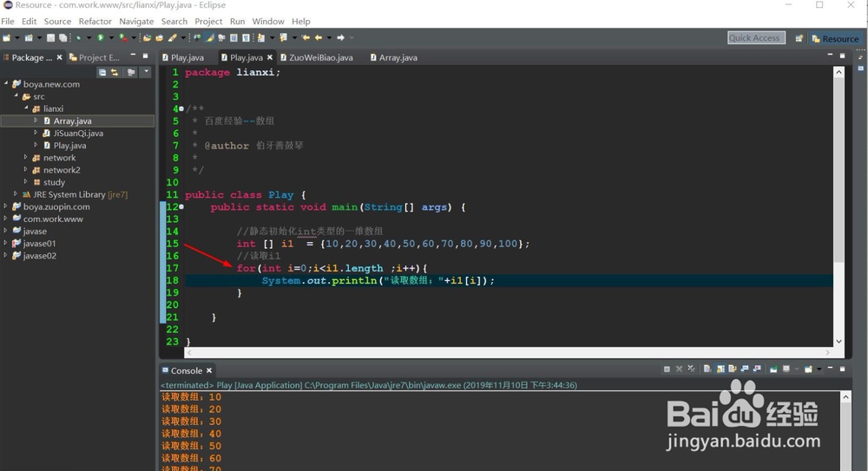Open the Open Console dropdown arrow

tap(819, 369)
